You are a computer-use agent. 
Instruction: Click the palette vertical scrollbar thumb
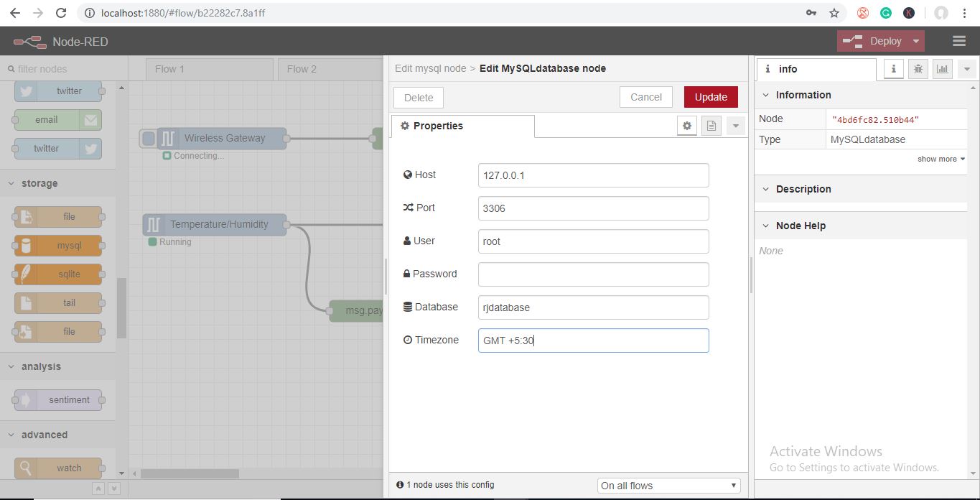[x=121, y=308]
